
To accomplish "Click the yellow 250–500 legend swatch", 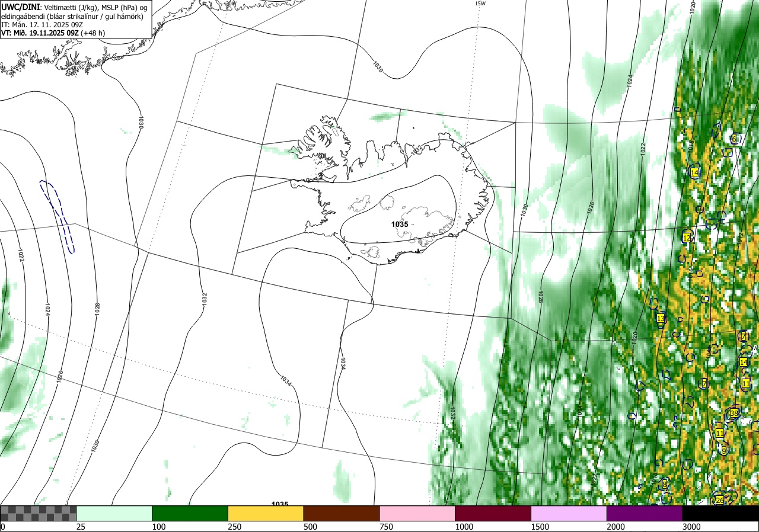I will [266, 513].
